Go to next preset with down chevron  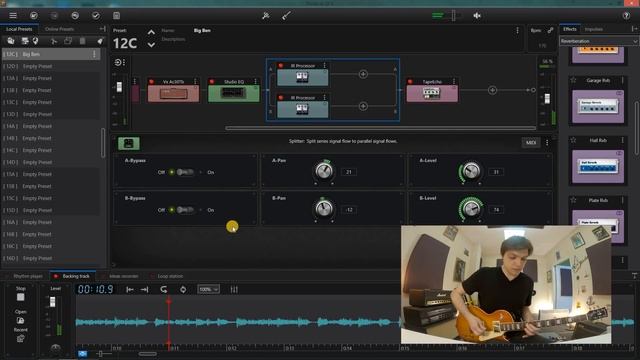(151, 44)
